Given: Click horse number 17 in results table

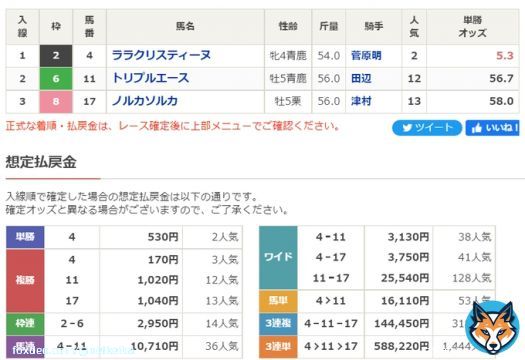Looking at the screenshot, I should click(x=89, y=101).
